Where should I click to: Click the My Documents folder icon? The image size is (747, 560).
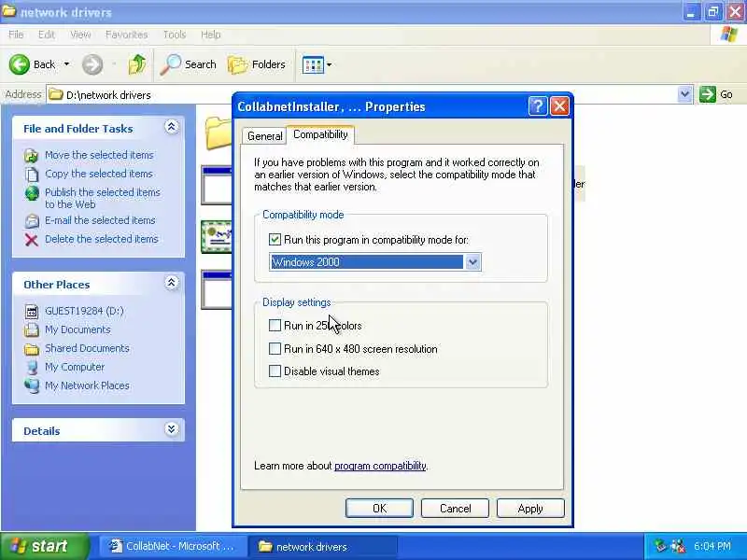tap(32, 330)
